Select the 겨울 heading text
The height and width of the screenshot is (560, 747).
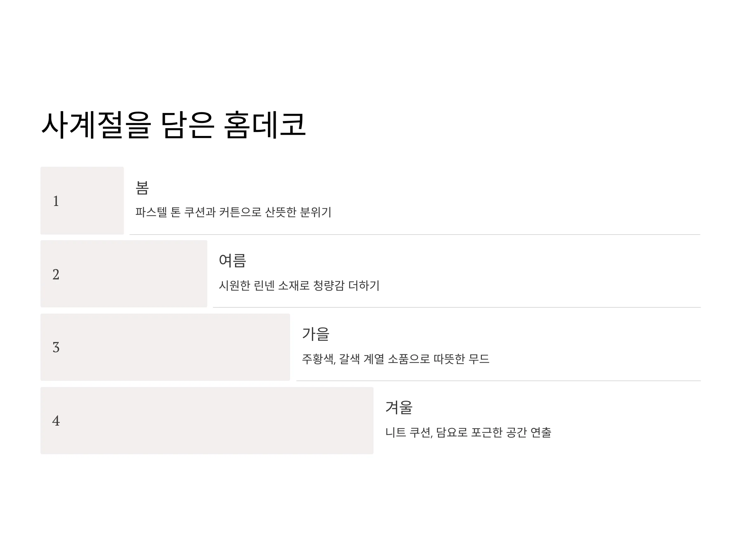click(399, 407)
